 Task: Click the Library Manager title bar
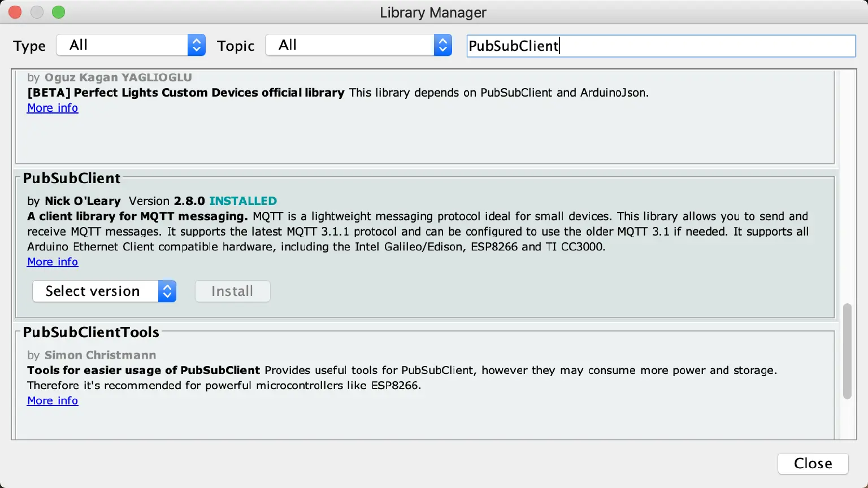point(433,12)
